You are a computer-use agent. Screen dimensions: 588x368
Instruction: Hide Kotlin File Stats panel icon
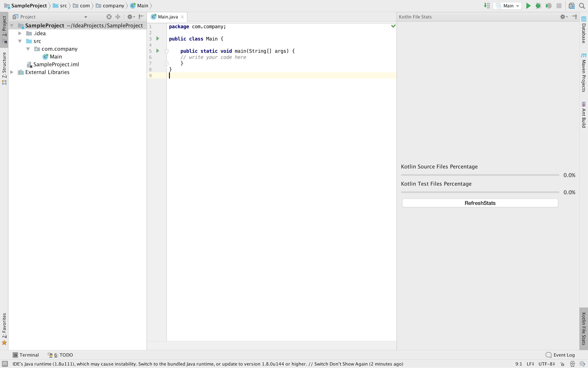(x=574, y=17)
